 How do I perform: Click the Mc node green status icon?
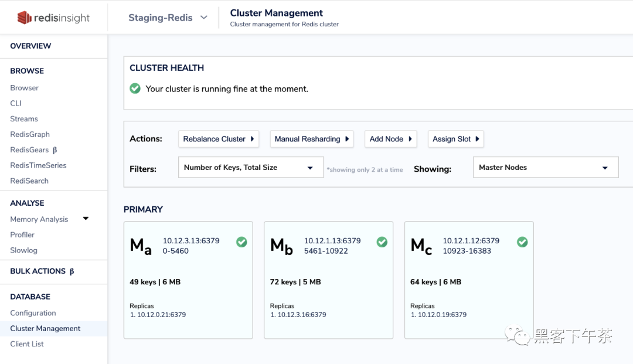tap(522, 241)
